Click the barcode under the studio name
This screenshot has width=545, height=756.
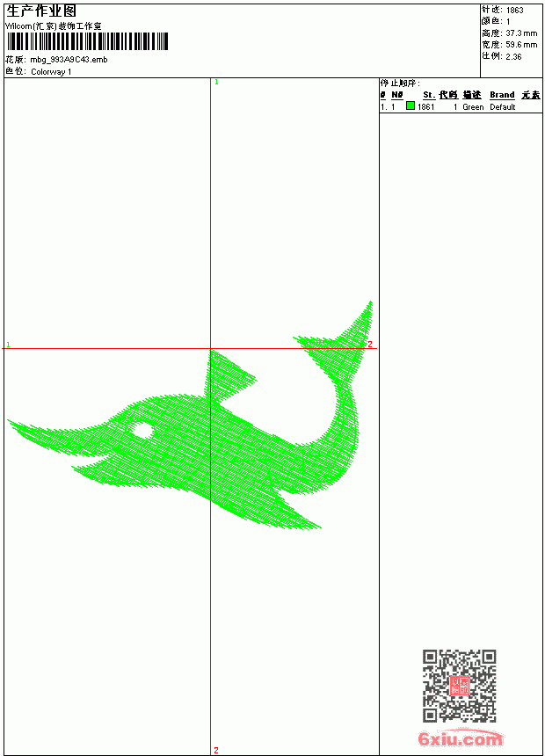87,41
